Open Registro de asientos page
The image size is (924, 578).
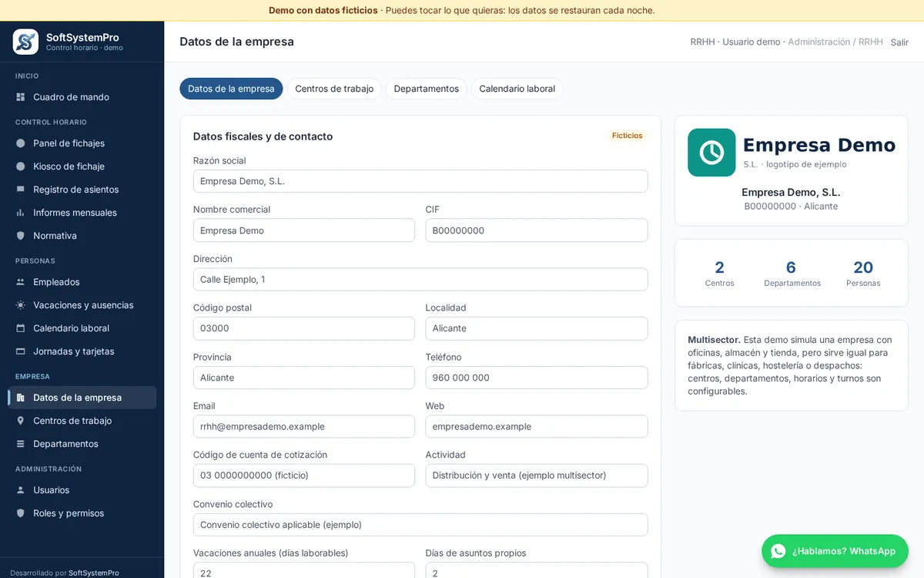(x=82, y=190)
